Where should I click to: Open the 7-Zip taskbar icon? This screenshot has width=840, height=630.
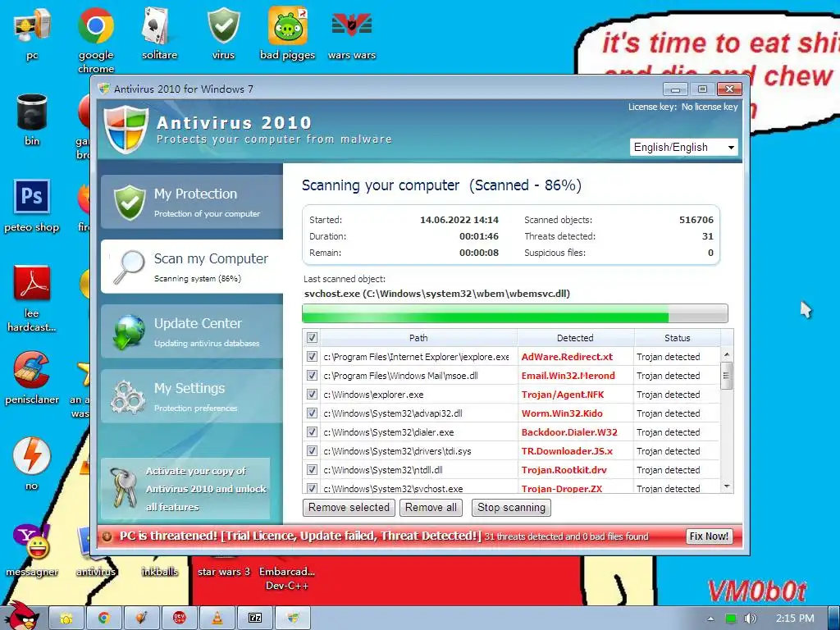(x=255, y=619)
